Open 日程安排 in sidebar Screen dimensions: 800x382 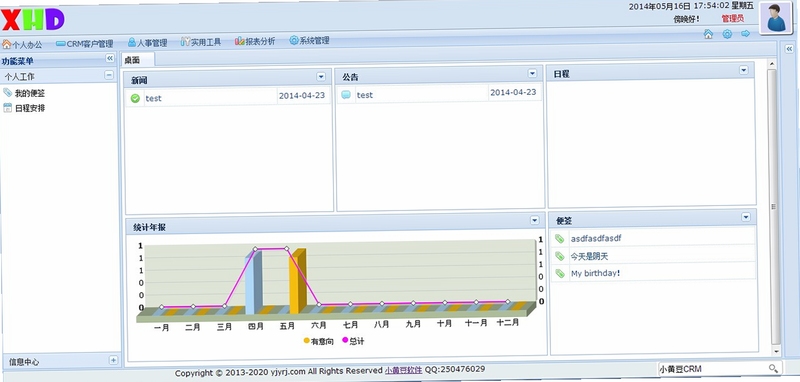point(30,108)
